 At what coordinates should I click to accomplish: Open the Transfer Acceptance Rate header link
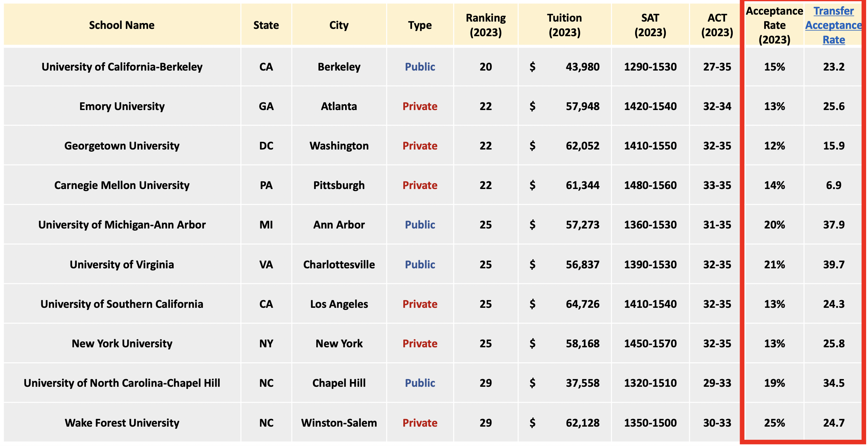[833, 25]
